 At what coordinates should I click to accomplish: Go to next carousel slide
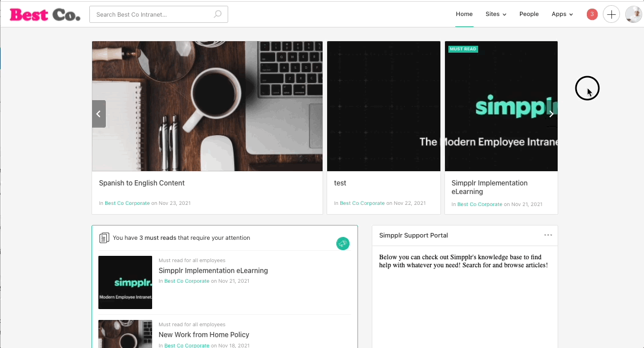(x=551, y=114)
